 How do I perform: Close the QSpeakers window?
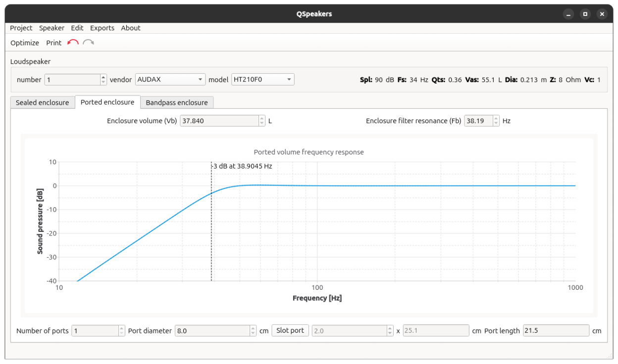click(x=602, y=14)
